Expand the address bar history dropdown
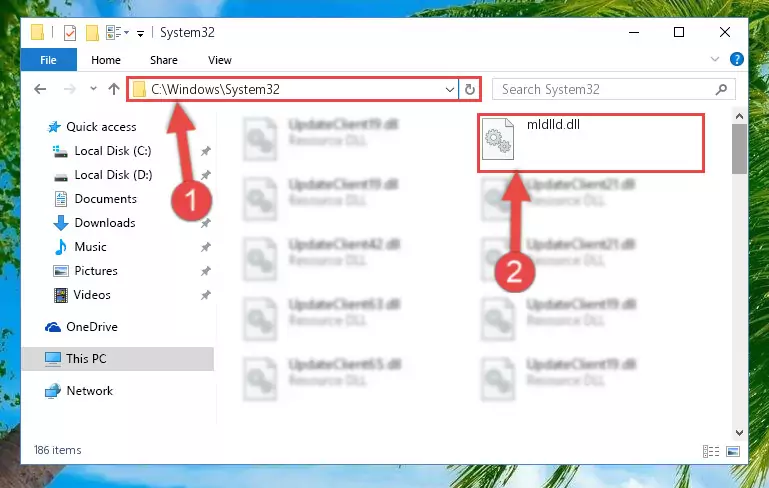The image size is (769, 488). 449,89
